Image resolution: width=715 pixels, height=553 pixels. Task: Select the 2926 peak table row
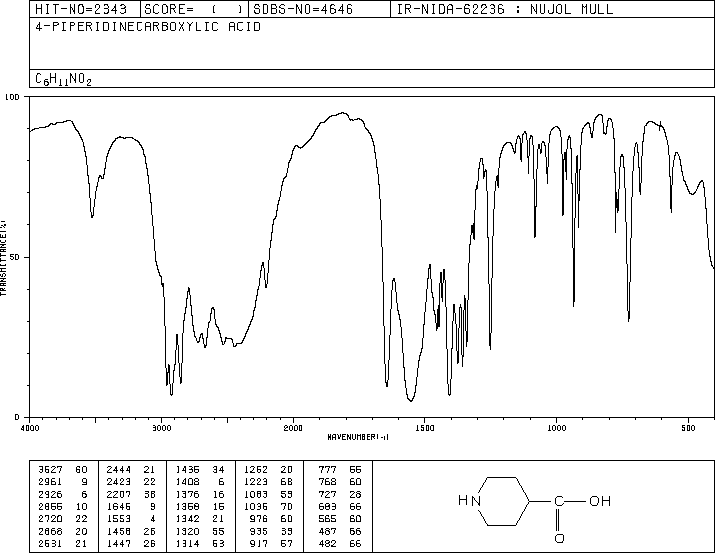[x=63, y=494]
